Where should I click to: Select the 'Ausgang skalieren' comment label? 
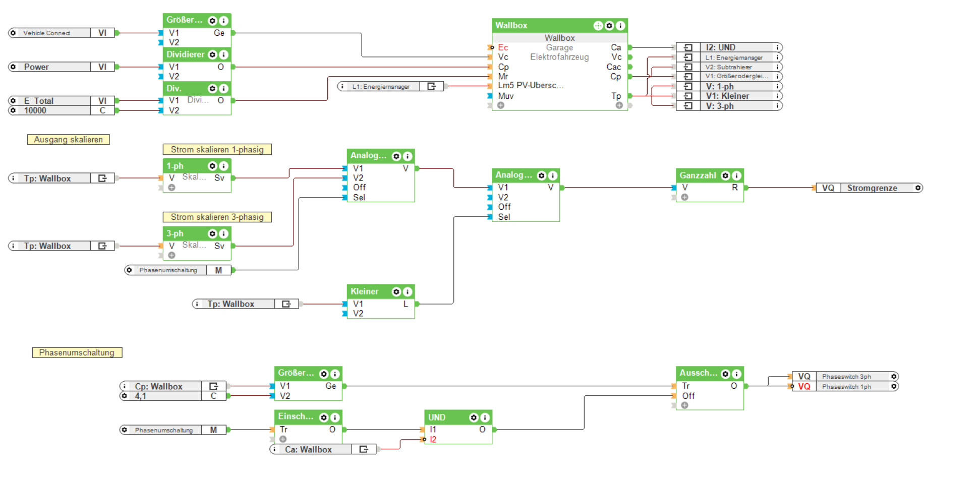69,140
